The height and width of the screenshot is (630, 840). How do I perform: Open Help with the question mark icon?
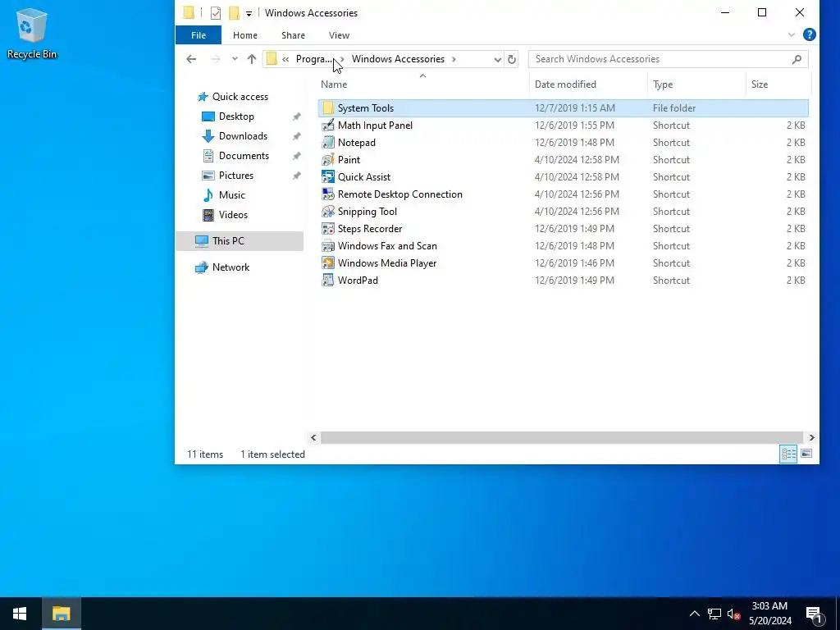pyautogui.click(x=810, y=34)
